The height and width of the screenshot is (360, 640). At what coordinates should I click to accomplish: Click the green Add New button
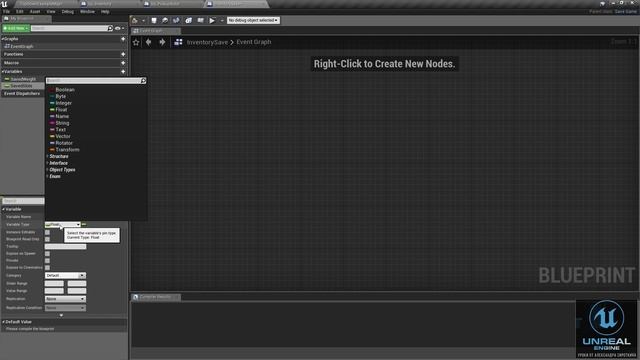(x=16, y=28)
